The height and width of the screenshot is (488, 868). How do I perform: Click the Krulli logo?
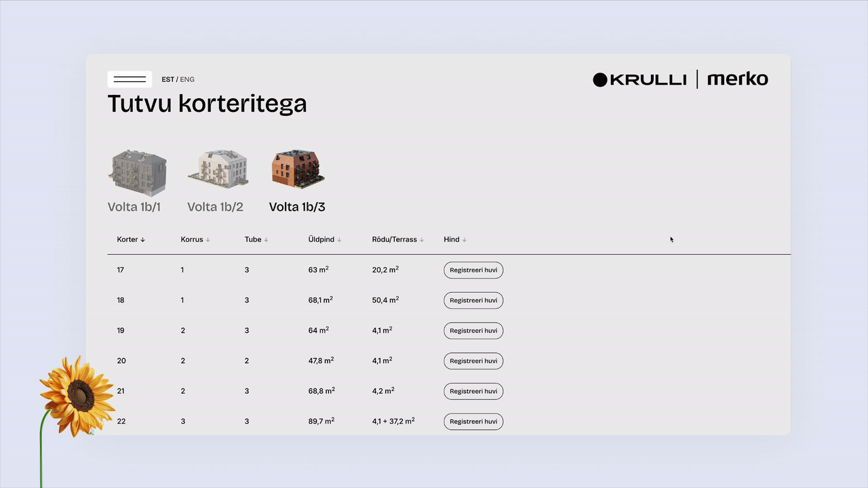639,80
